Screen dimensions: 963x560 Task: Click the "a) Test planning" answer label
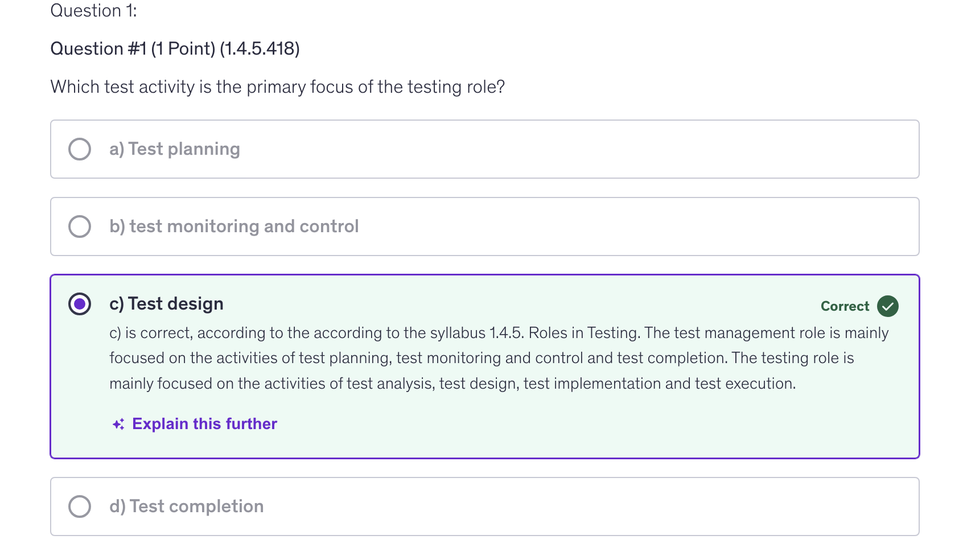[175, 149]
